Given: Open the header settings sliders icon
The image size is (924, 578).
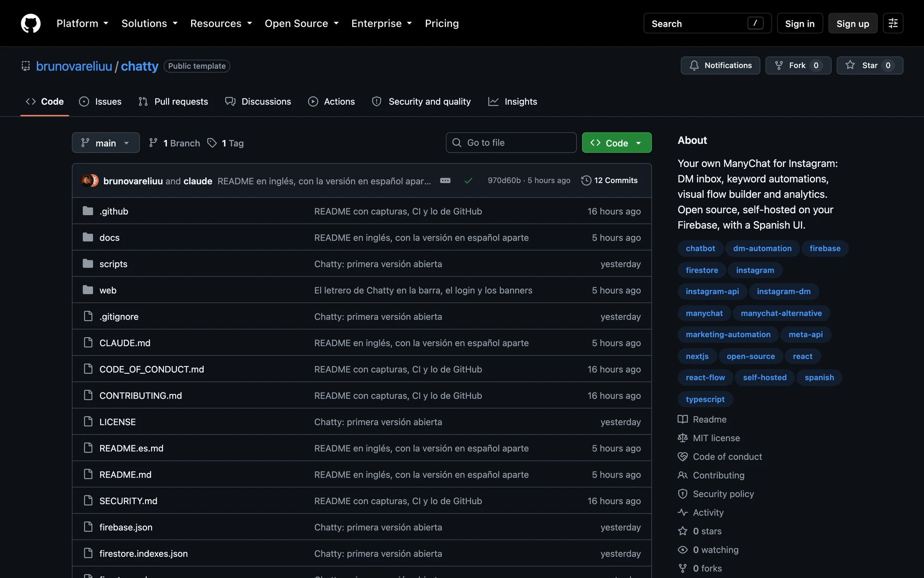Looking at the screenshot, I should [893, 23].
